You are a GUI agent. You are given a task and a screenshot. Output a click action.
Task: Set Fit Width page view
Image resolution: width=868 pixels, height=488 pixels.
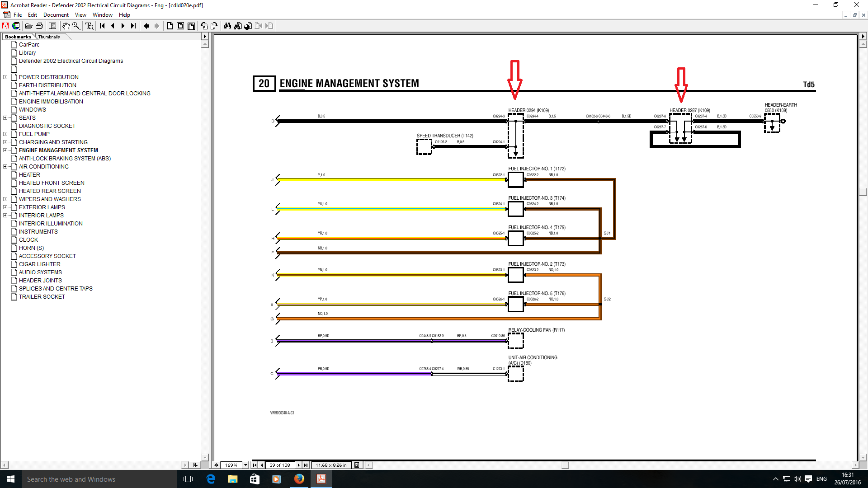[191, 26]
